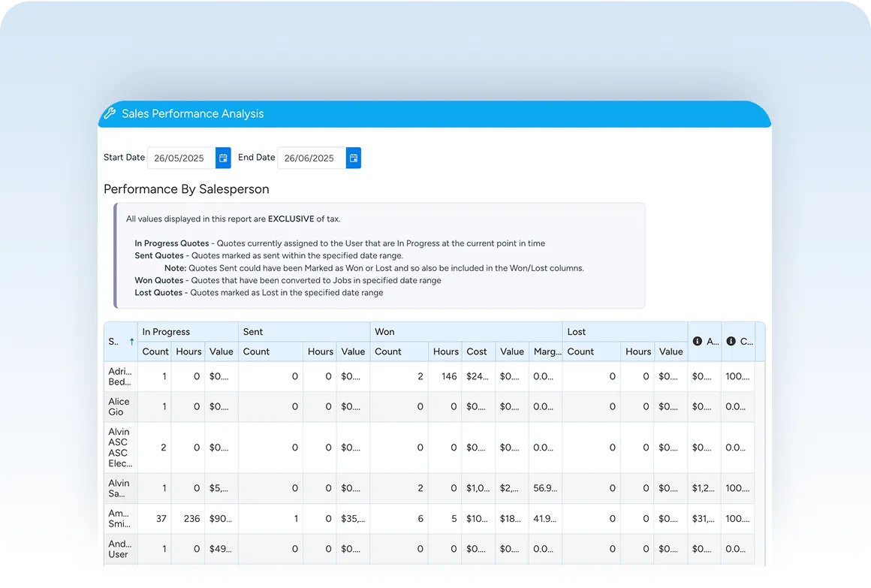
Task: Select the Alvin ASC ASC Elec... row name
Action: [x=120, y=448]
